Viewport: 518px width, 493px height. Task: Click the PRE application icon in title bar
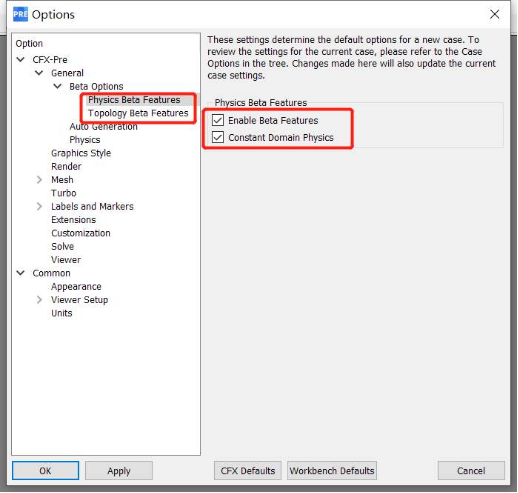(x=20, y=14)
